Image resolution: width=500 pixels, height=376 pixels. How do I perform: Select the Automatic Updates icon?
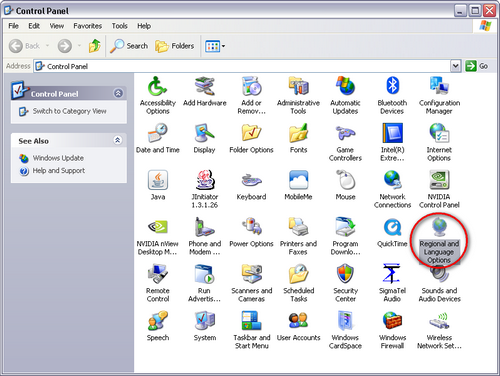[x=345, y=86]
